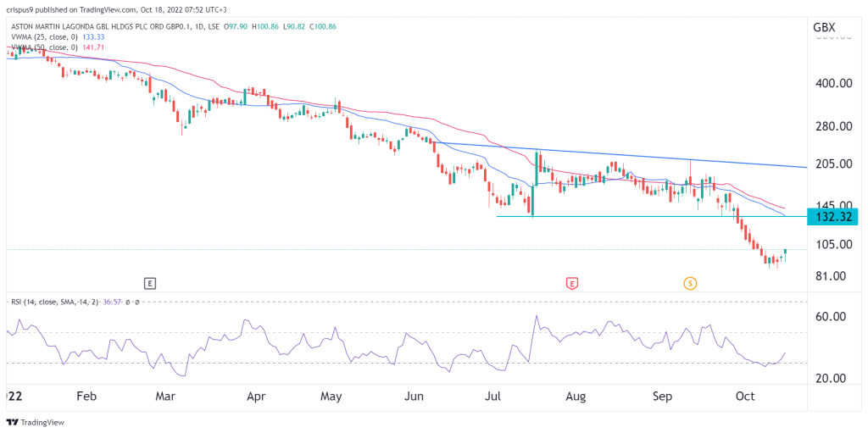The width and height of the screenshot is (868, 433).
Task: Click the orange S split marker near September
Action: pyautogui.click(x=689, y=284)
